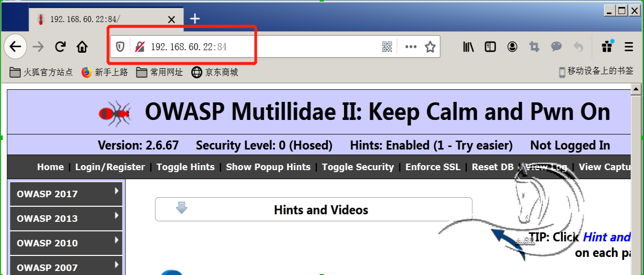Image resolution: width=644 pixels, height=275 pixels.
Task: Click the Version: 2.6.67 text
Action: 138,146
